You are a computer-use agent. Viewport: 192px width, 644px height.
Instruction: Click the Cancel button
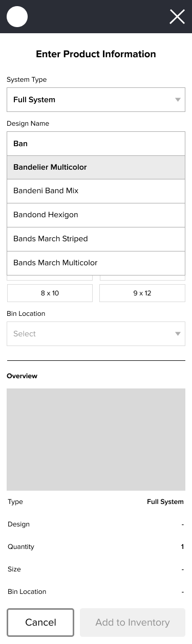(x=40, y=623)
